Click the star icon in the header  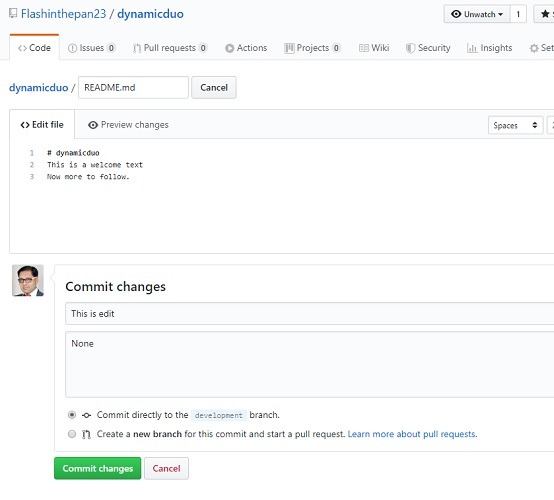[545, 14]
